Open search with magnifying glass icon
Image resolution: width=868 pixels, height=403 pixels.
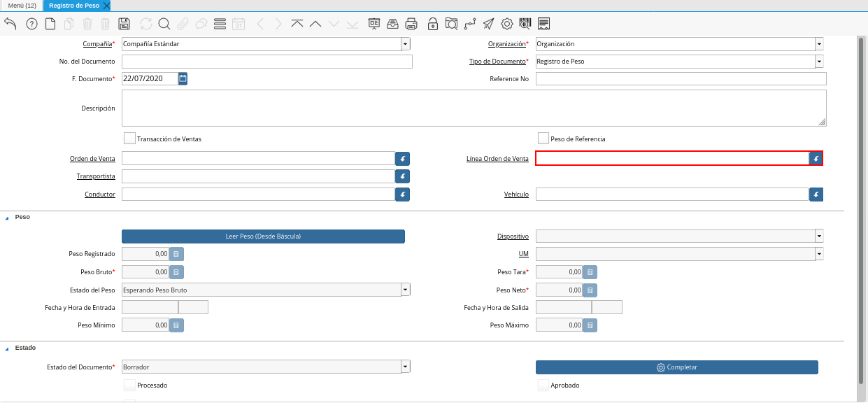pos(164,24)
